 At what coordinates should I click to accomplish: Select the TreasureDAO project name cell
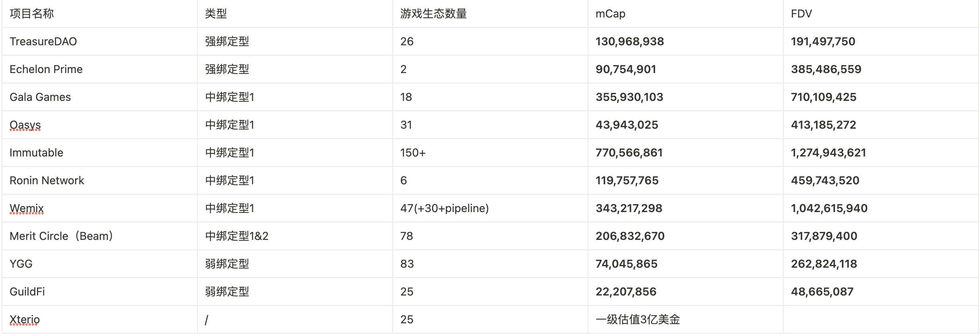click(43, 42)
